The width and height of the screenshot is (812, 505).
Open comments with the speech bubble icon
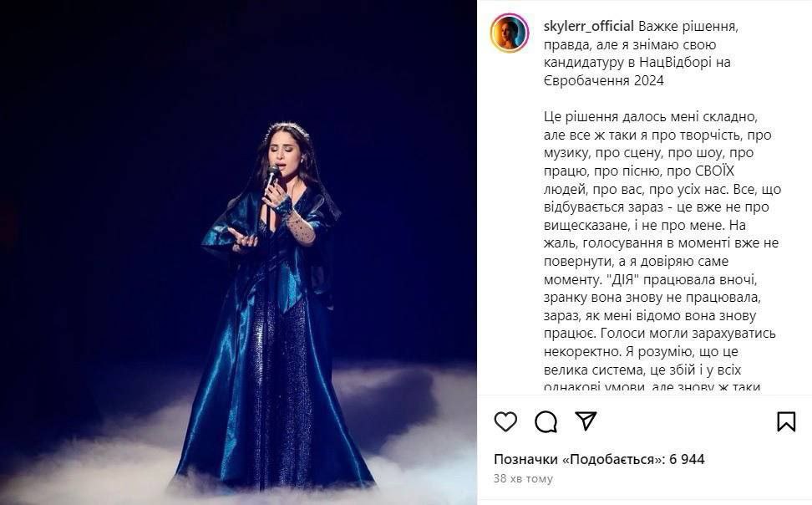[x=546, y=421]
